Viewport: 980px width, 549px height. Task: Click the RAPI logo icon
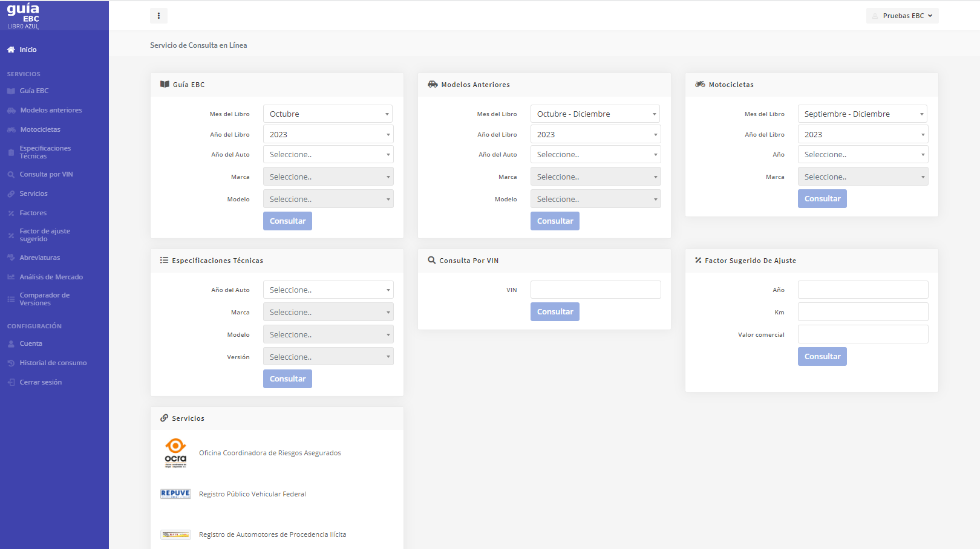(175, 534)
